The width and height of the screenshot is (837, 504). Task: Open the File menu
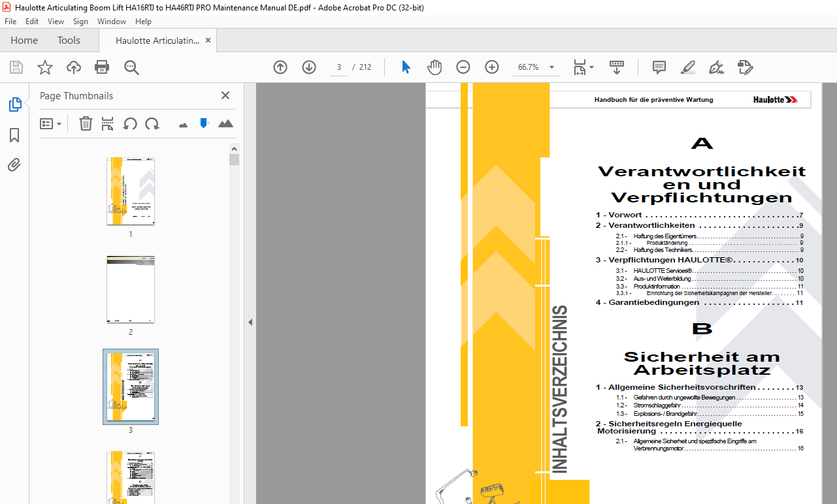[x=10, y=22]
